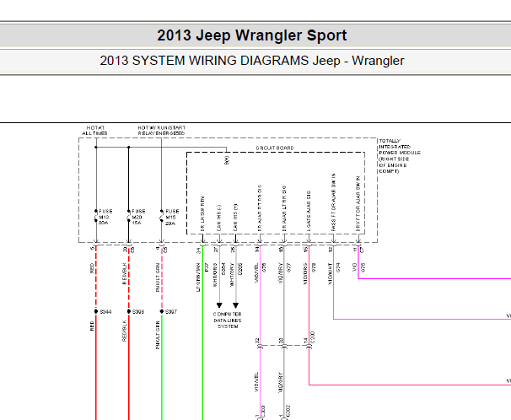Select the 'FUSE M13 20A' label
511x420 pixels.
click(x=105, y=217)
